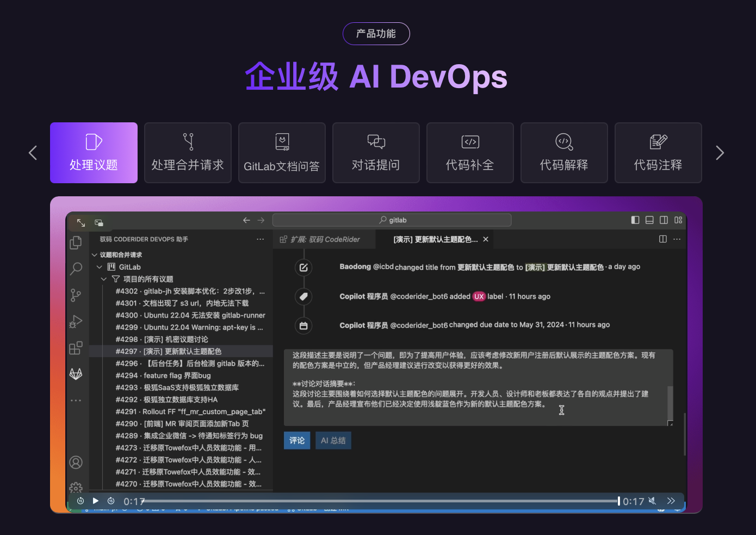
Task: Open issue #4291 Rollout FF ff_mr_custom_page_tab
Action: tap(190, 412)
